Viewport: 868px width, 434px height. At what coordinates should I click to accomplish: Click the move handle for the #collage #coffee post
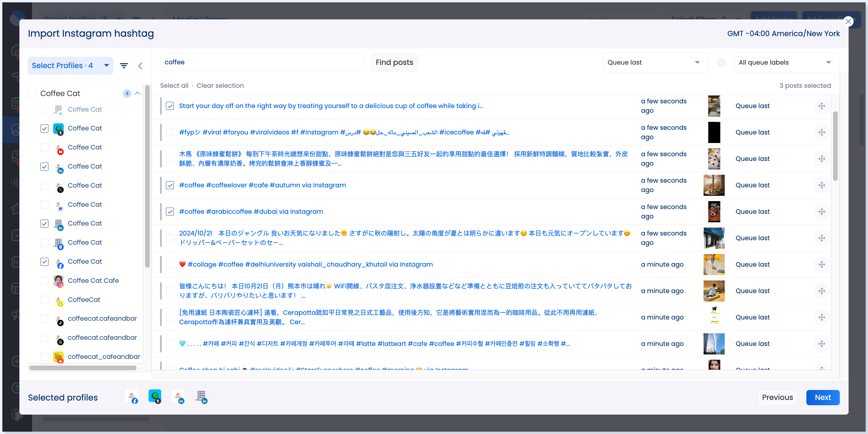point(822,265)
